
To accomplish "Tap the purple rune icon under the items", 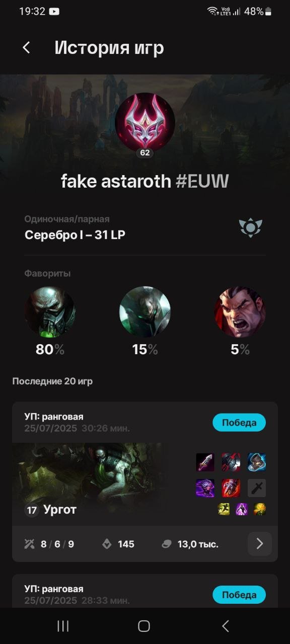I will click(242, 509).
